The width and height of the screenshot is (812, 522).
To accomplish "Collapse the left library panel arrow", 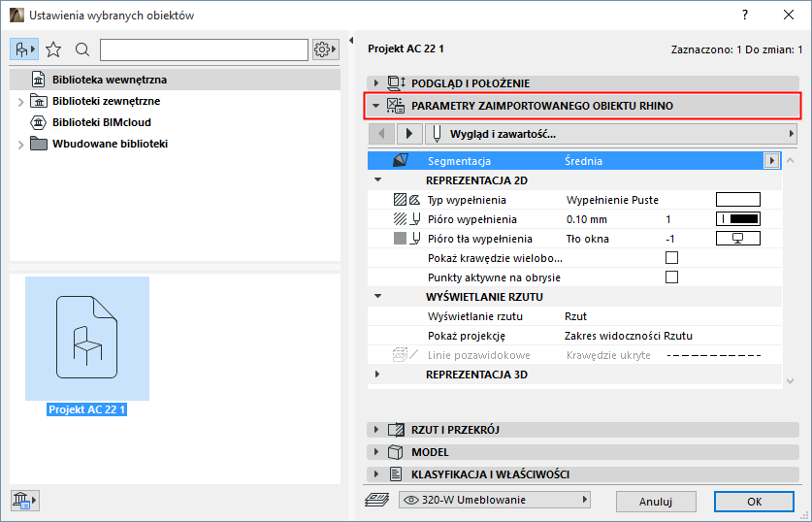I will pos(351,41).
